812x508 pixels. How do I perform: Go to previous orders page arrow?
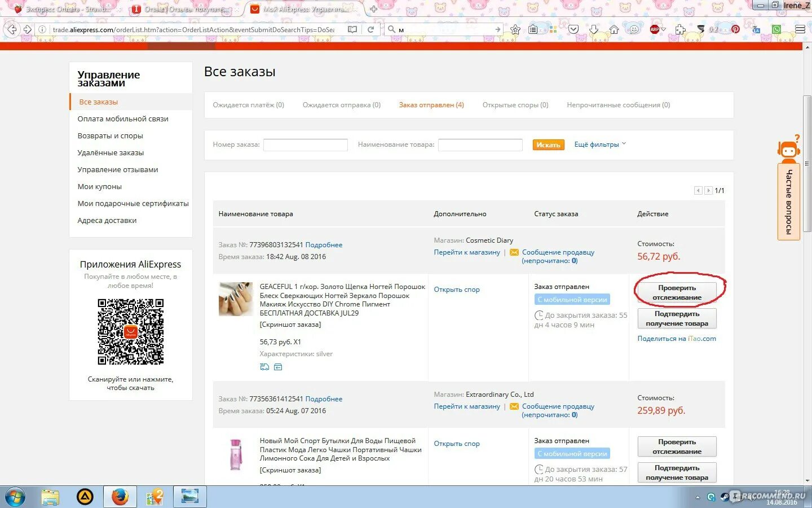(x=698, y=191)
